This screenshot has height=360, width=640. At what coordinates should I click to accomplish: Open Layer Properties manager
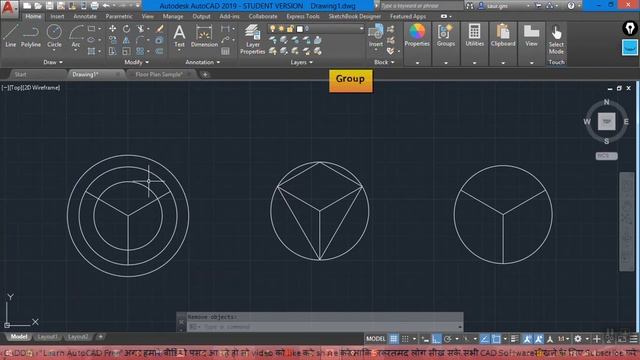pos(253,39)
